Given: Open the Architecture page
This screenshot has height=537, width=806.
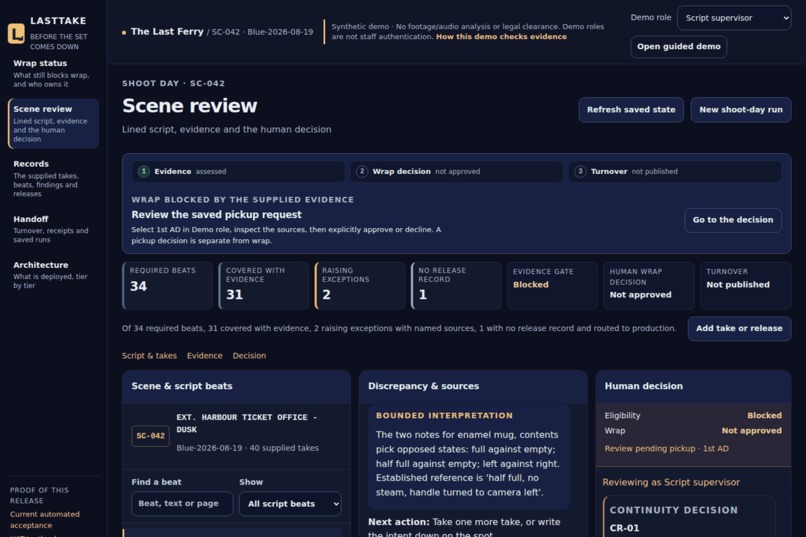Looking at the screenshot, I should (53, 274).
